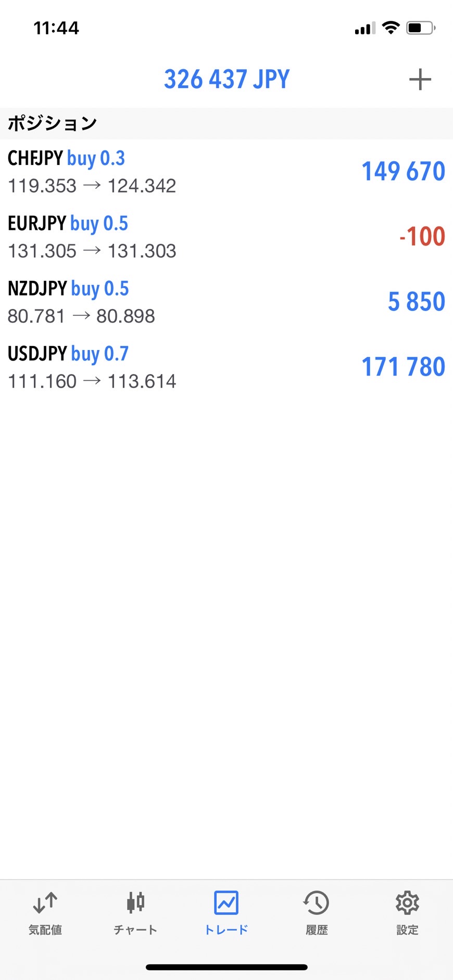Tap the Wi-Fi status icon
This screenshot has width=453, height=980.
391,28
